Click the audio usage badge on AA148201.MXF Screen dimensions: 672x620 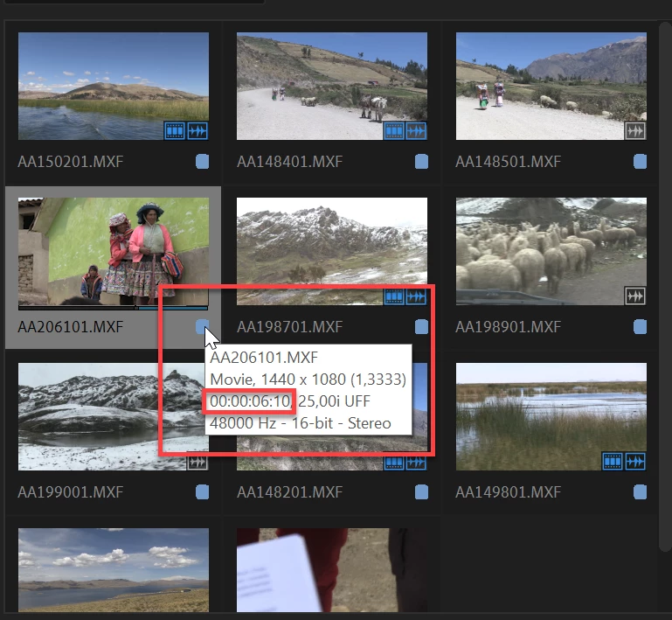click(416, 463)
